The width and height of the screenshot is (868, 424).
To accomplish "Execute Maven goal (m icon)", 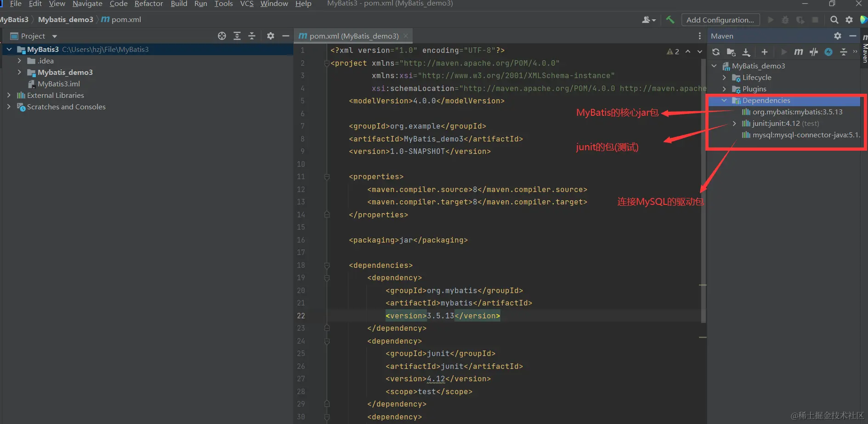I will click(799, 52).
